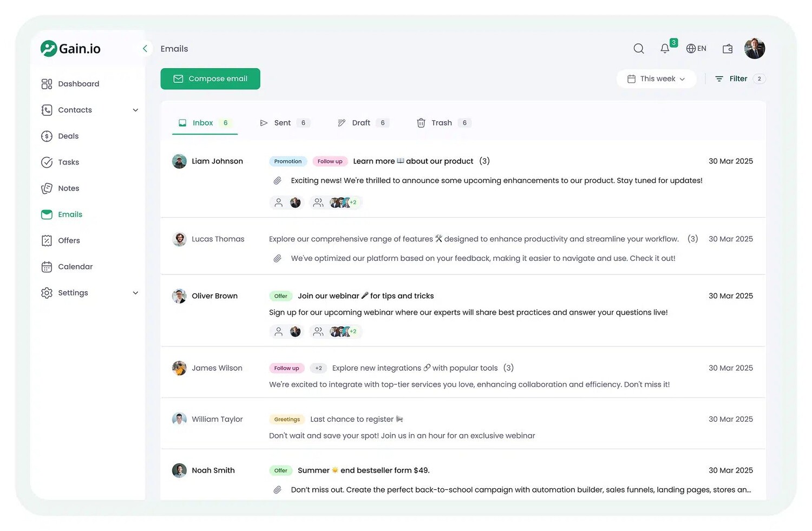This screenshot has height=531, width=812.
Task: Expand the Settings submenu chevron
Action: [135, 293]
